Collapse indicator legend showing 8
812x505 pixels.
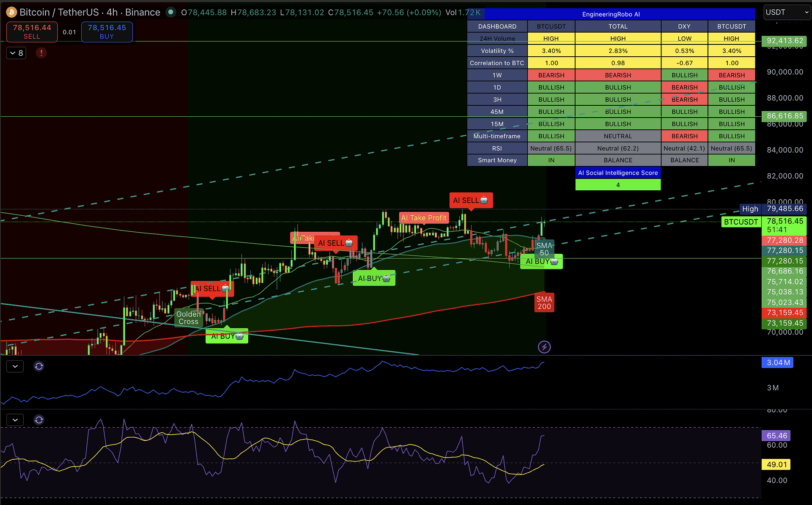click(x=16, y=53)
